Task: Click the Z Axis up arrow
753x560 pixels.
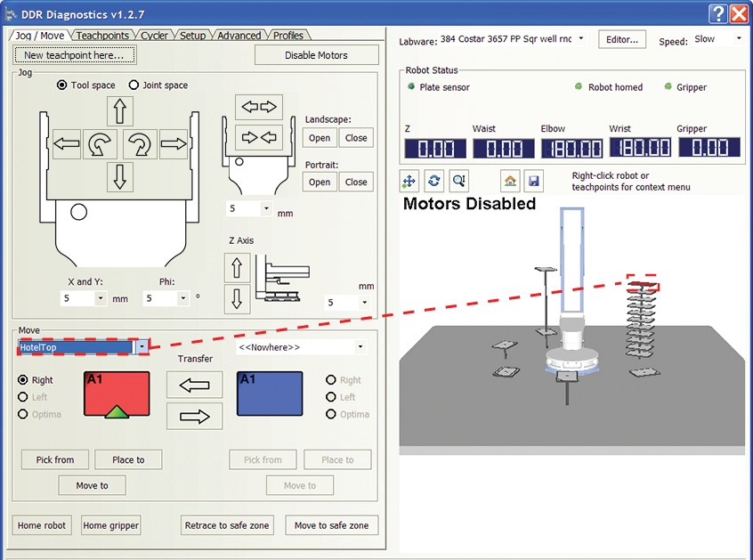Action: [237, 268]
